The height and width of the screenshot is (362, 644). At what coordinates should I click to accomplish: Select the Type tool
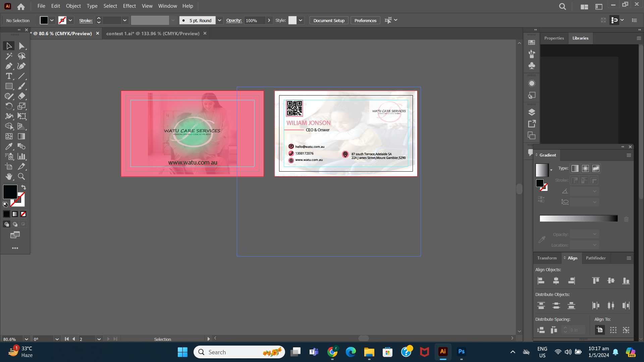[8, 76]
